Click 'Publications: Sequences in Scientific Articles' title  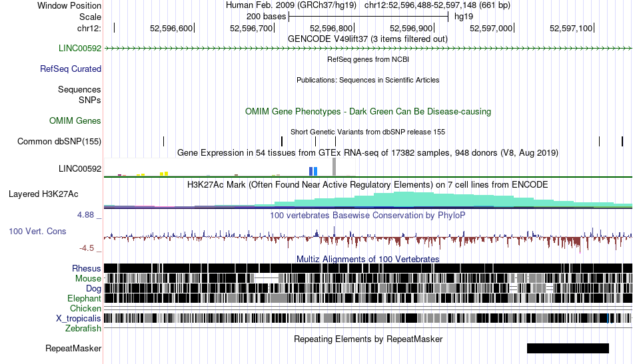point(368,80)
